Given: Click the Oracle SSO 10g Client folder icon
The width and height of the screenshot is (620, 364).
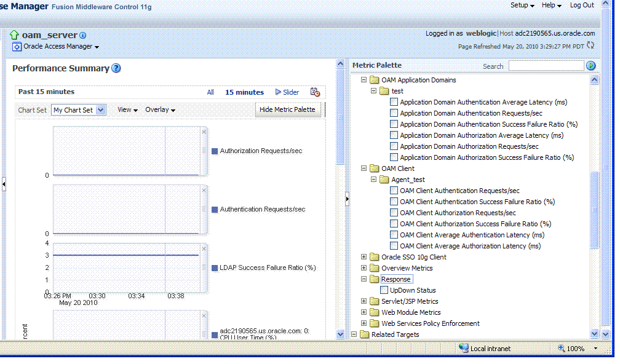Looking at the screenshot, I should [374, 257].
